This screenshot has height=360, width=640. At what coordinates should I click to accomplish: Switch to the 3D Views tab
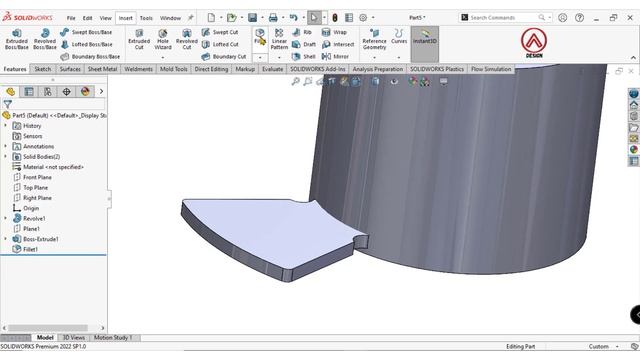coord(73,338)
